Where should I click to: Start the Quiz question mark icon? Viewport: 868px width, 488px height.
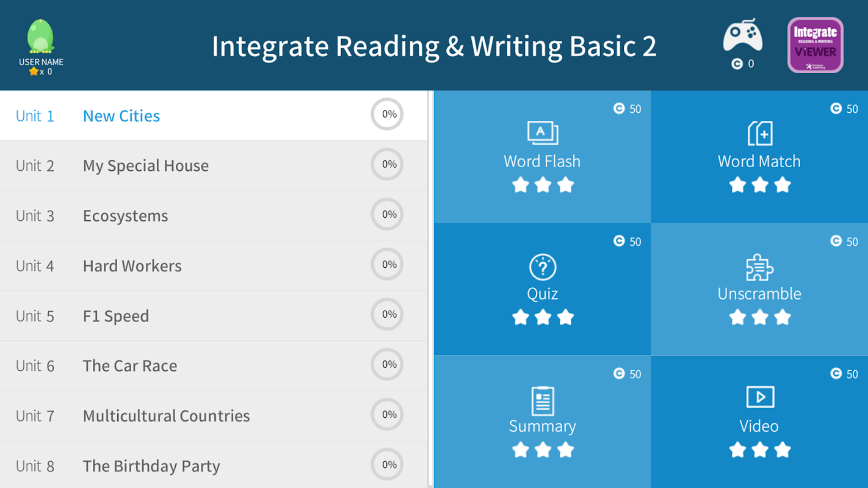pyautogui.click(x=543, y=267)
